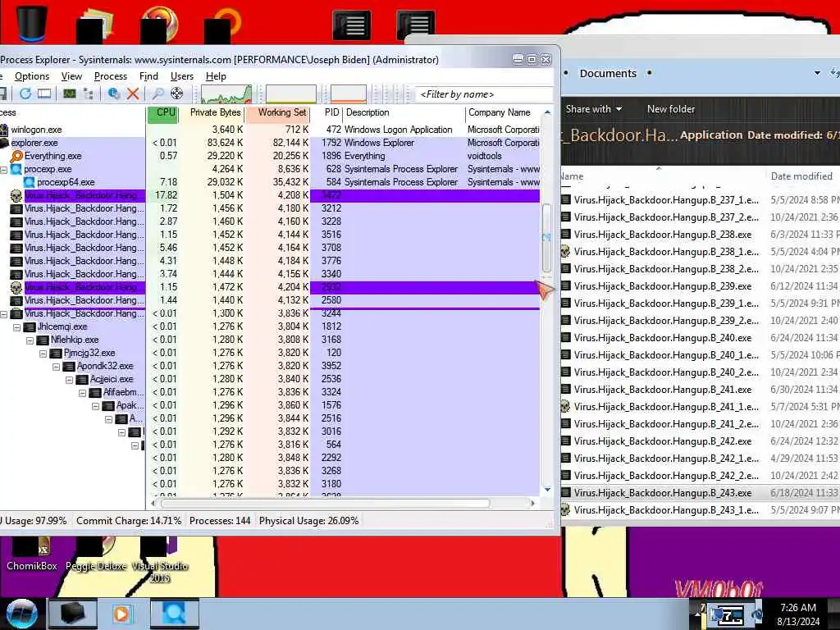Image resolution: width=840 pixels, height=630 pixels.
Task: Click skull icon of Hangup.B_241_1 file
Action: (x=565, y=407)
